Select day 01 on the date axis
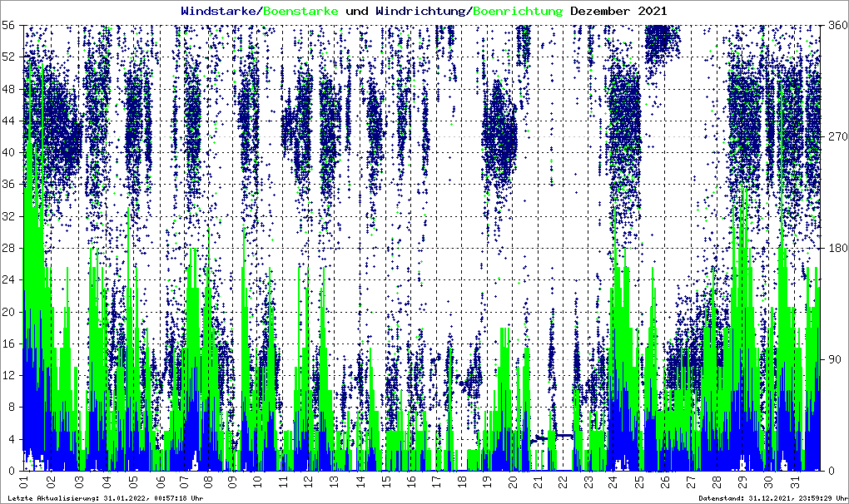 [x=24, y=481]
